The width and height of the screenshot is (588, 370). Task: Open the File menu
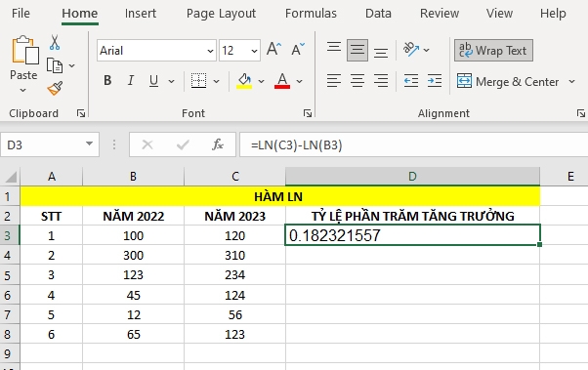pyautogui.click(x=21, y=14)
